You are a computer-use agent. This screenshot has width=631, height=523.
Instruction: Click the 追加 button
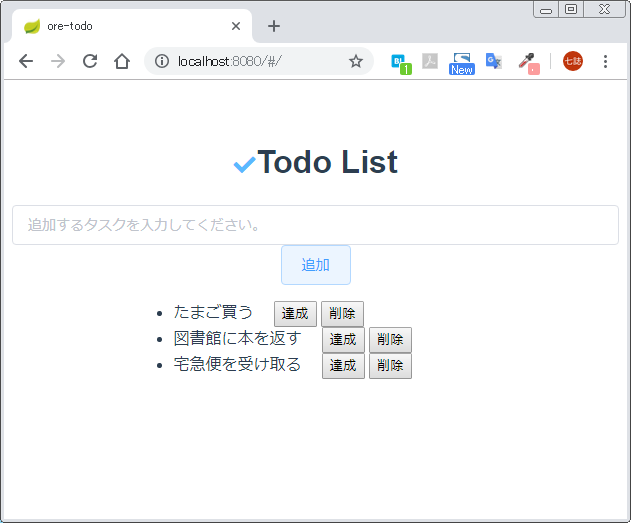pos(316,265)
